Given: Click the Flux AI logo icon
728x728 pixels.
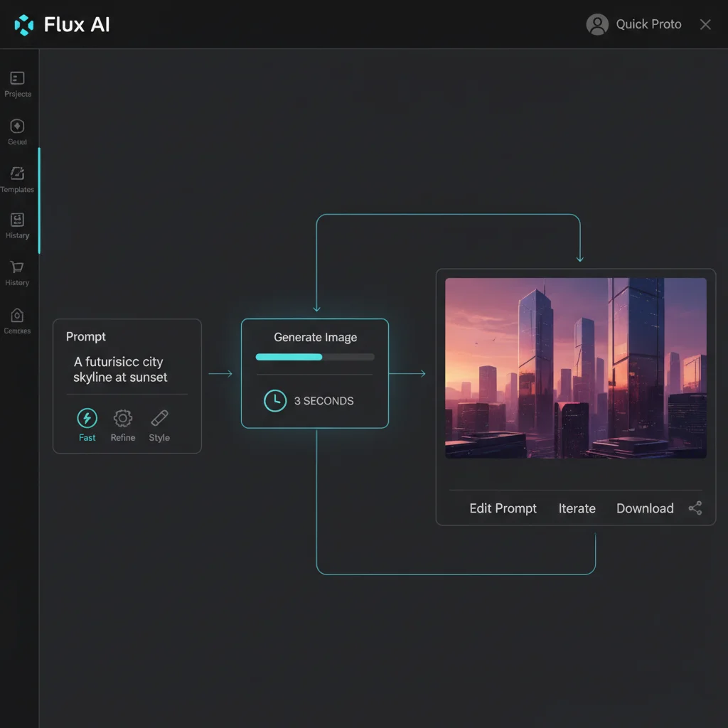Looking at the screenshot, I should point(22,23).
